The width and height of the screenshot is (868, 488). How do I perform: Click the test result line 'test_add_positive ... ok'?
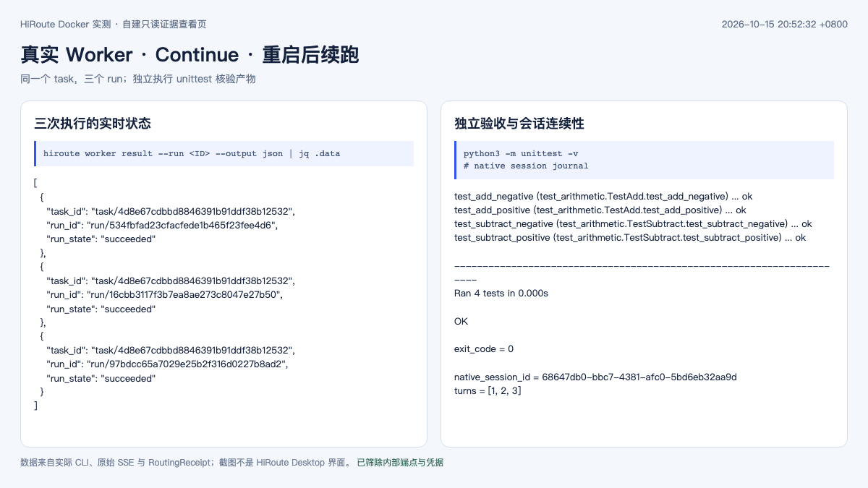pos(600,210)
